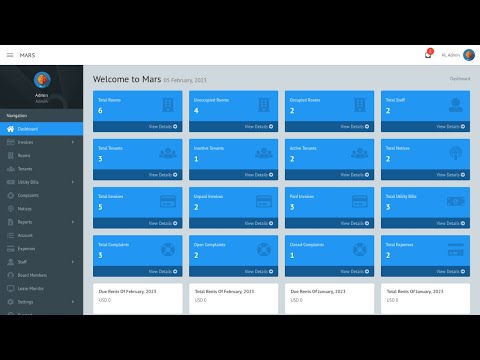Click card icon on Unpaid Invoices card
480x360 pixels.
pyautogui.click(x=264, y=201)
